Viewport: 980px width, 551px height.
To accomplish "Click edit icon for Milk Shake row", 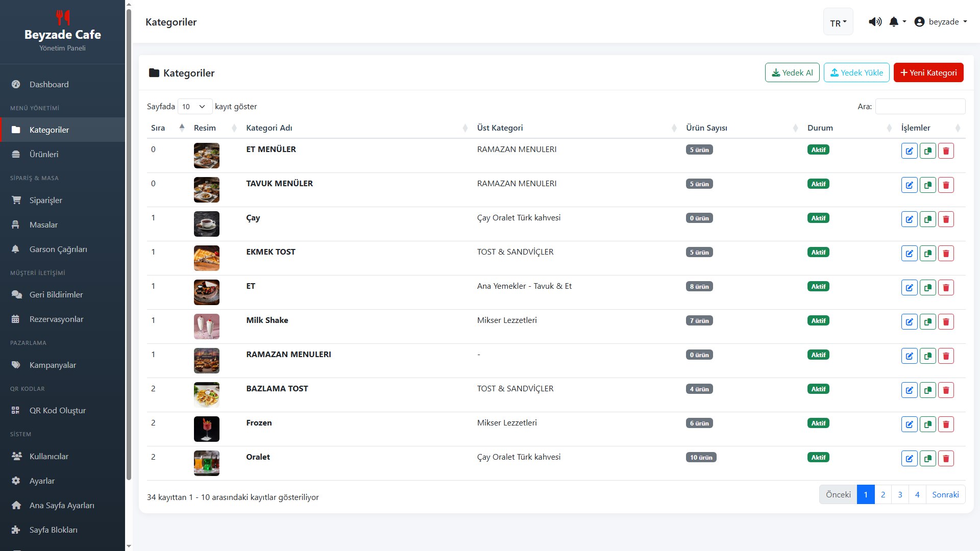I will pos(909,322).
